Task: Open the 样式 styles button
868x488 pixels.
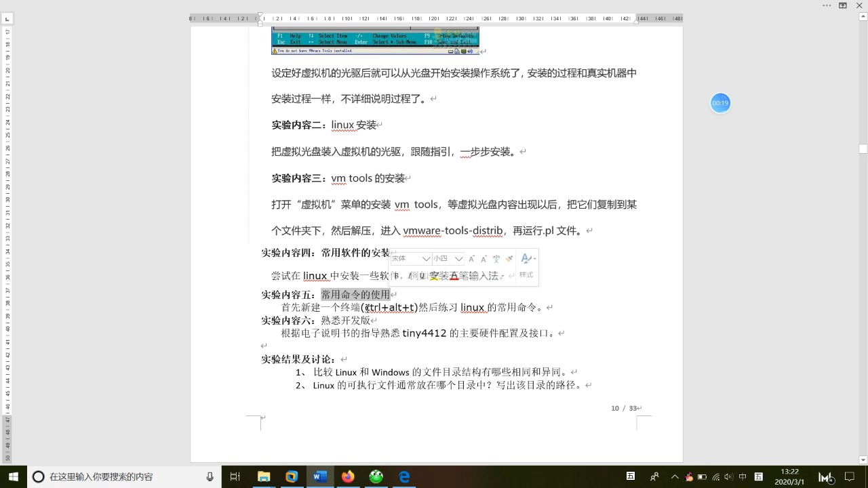Action: (x=527, y=265)
